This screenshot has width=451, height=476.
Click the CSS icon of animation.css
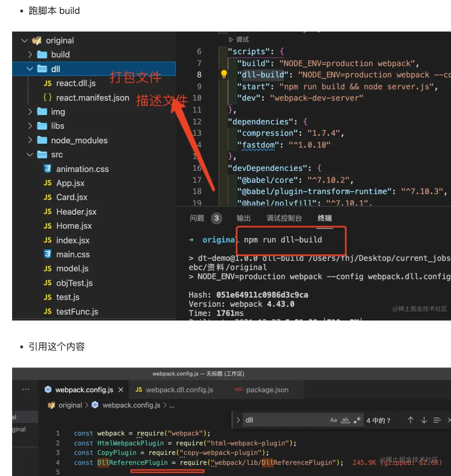point(48,169)
